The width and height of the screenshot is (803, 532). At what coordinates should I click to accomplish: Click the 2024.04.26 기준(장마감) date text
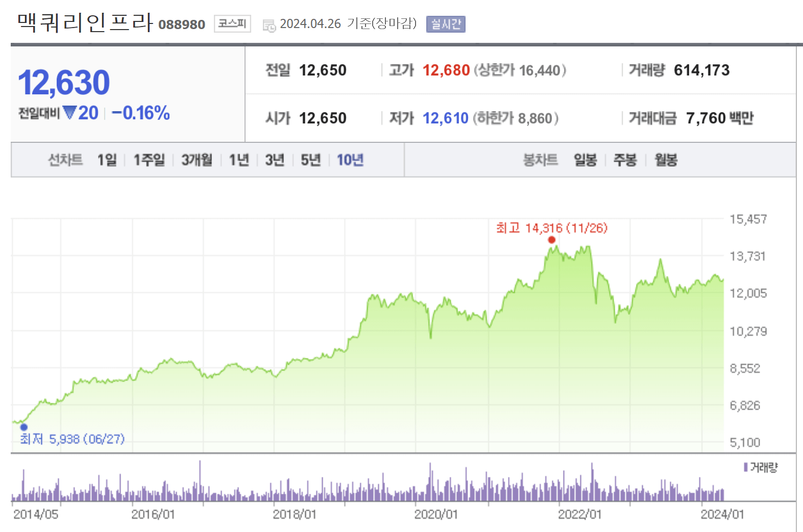(348, 23)
